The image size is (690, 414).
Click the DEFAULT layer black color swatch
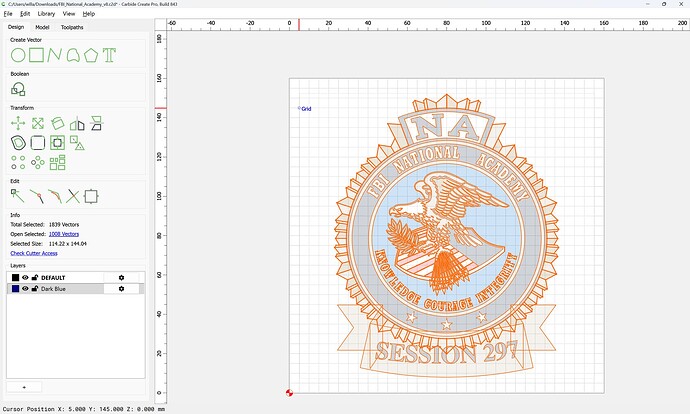coord(15,278)
